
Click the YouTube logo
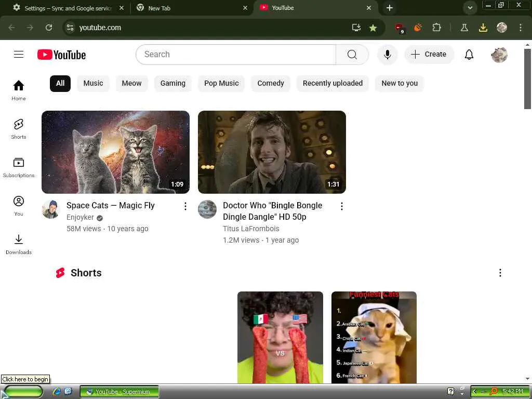tap(61, 55)
